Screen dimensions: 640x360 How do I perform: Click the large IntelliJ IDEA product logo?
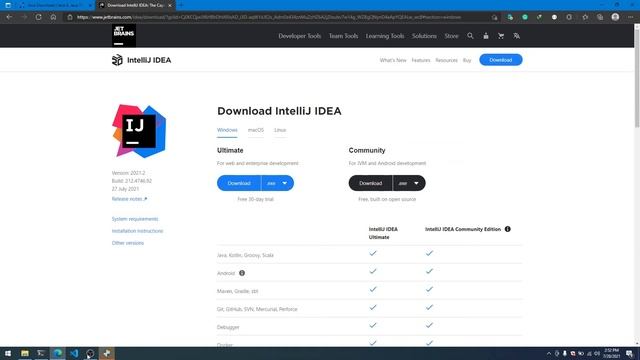click(x=139, y=131)
